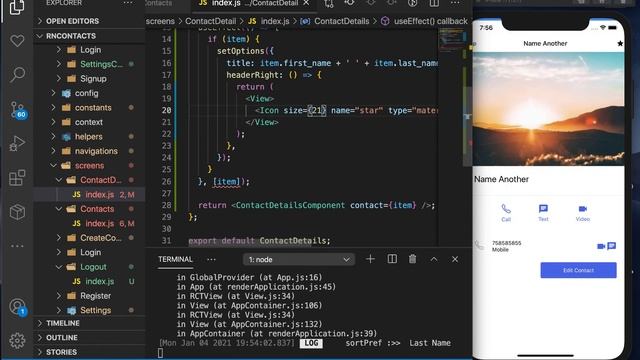Close the terminal panel
Image resolution: width=640 pixels, height=360 pixels.
click(455, 259)
